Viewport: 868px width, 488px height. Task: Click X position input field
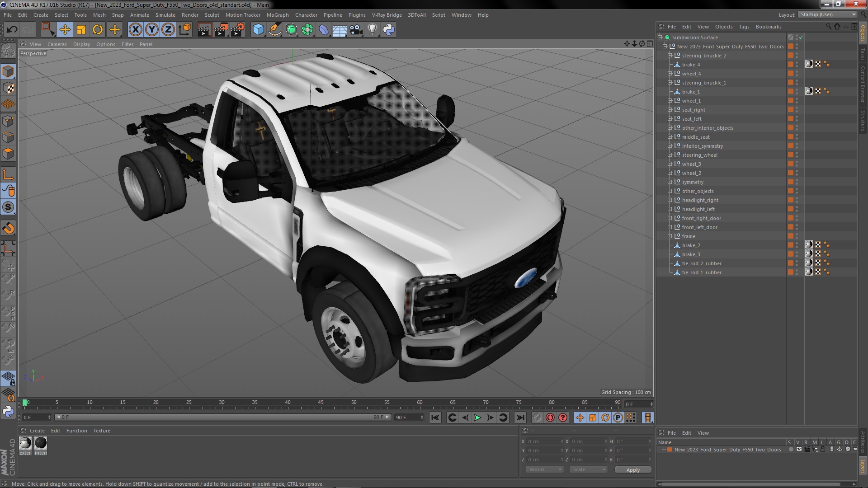tap(544, 441)
